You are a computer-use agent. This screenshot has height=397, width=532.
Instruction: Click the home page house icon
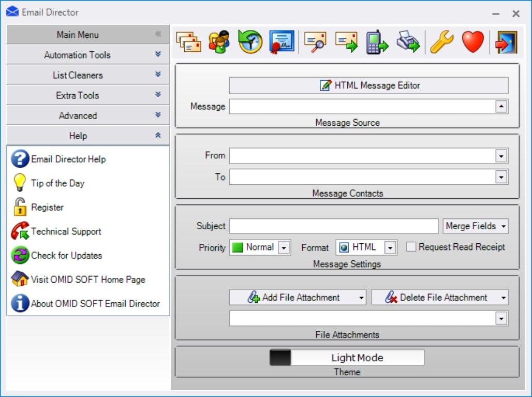tap(20, 278)
